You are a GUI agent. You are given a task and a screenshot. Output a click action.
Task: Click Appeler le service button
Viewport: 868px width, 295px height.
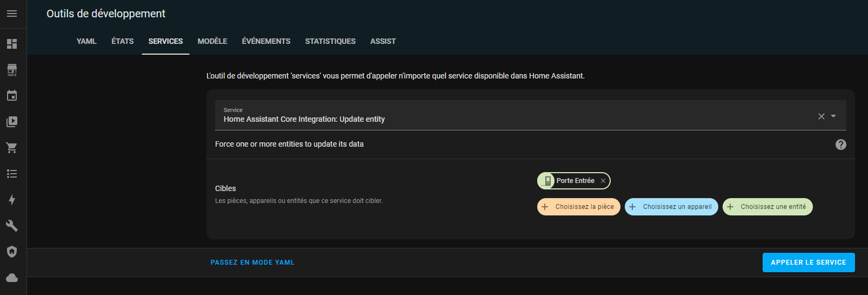click(809, 263)
